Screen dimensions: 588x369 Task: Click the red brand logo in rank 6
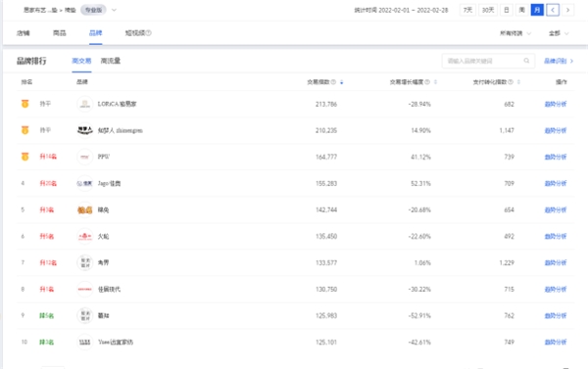pyautogui.click(x=84, y=236)
